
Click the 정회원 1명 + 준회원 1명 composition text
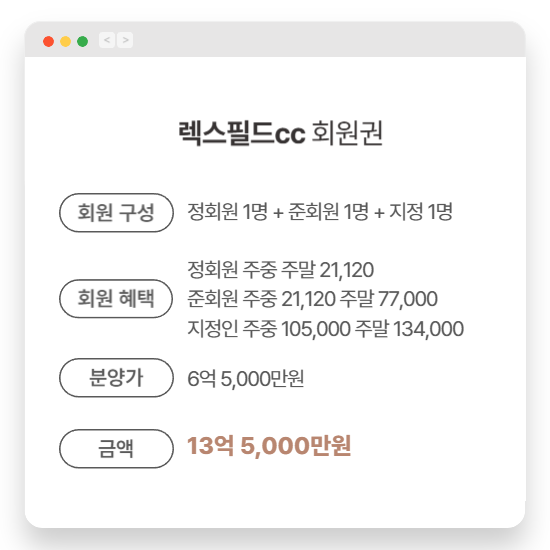pos(278,212)
